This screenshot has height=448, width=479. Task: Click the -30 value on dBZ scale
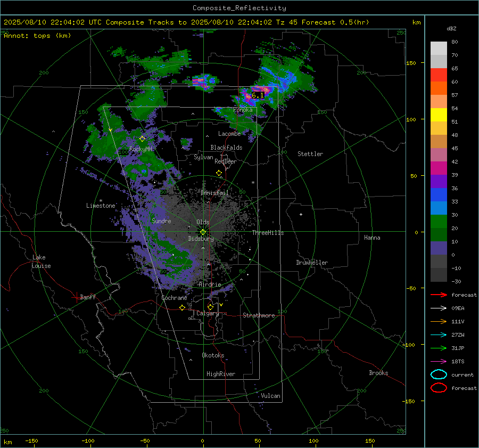coord(456,281)
